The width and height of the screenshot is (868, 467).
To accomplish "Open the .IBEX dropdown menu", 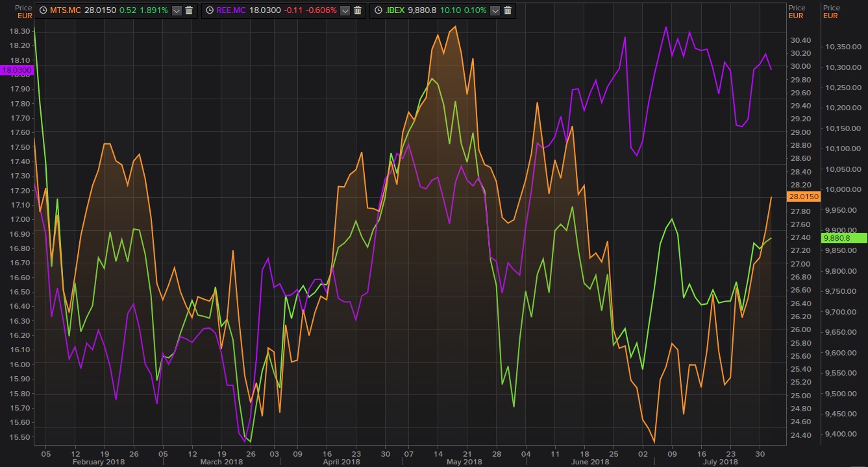I will tap(495, 10).
